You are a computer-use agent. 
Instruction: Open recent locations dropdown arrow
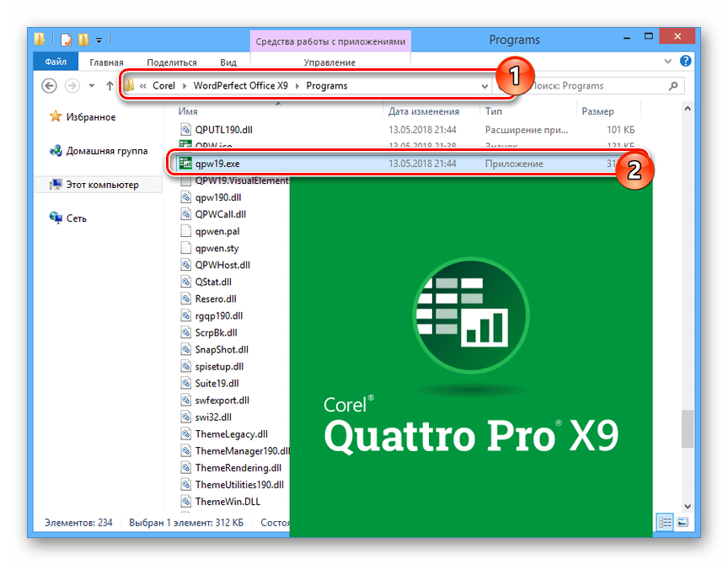[x=92, y=86]
